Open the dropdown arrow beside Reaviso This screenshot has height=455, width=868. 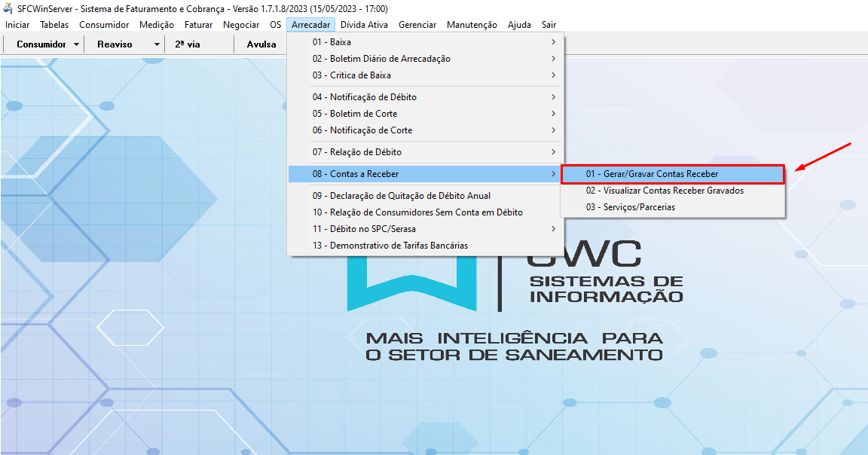[157, 44]
